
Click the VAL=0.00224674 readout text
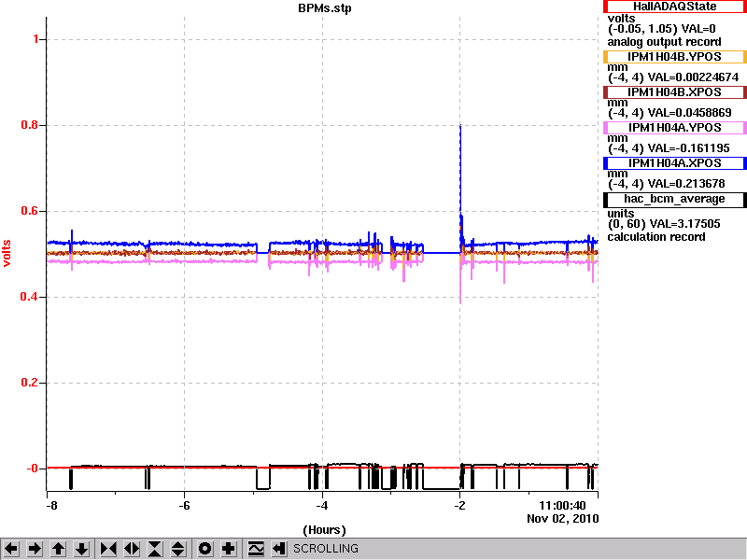[x=693, y=77]
